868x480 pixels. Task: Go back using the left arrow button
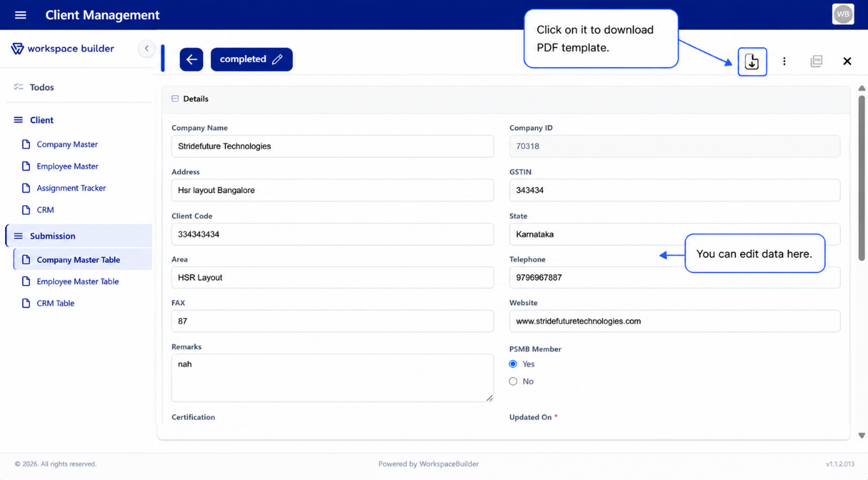191,60
